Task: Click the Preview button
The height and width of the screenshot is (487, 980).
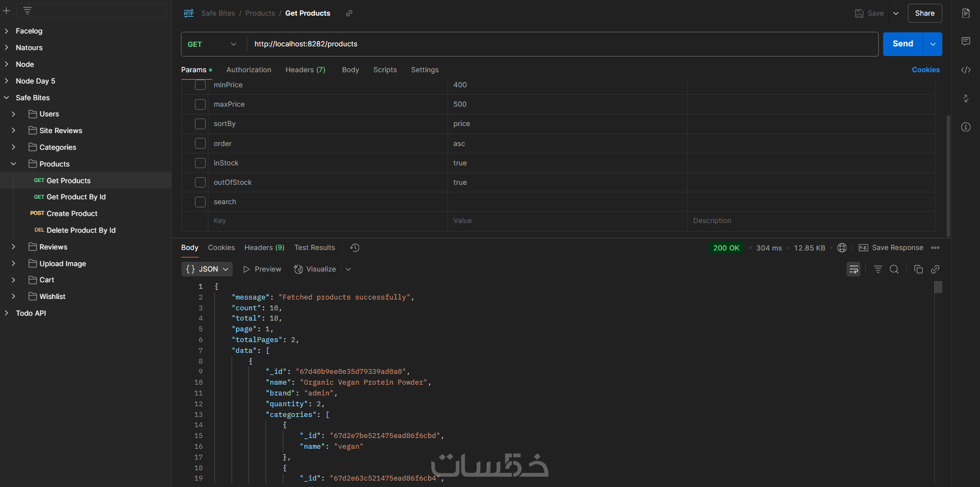Action: (262, 269)
